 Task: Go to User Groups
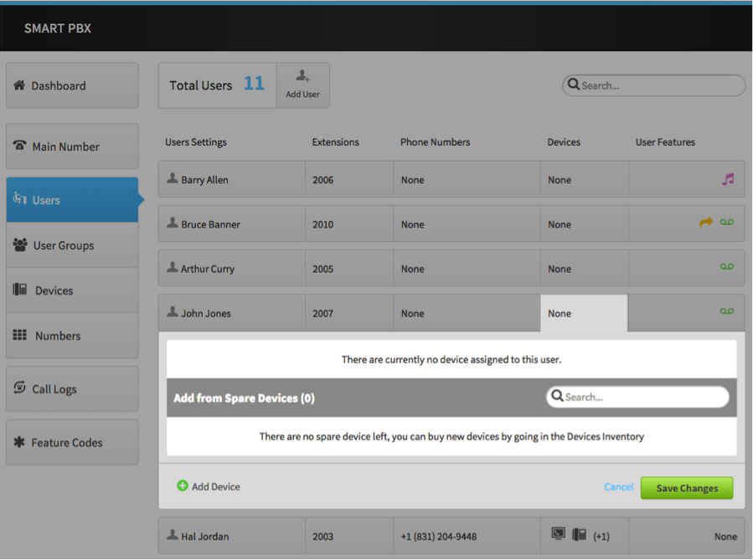tap(72, 245)
